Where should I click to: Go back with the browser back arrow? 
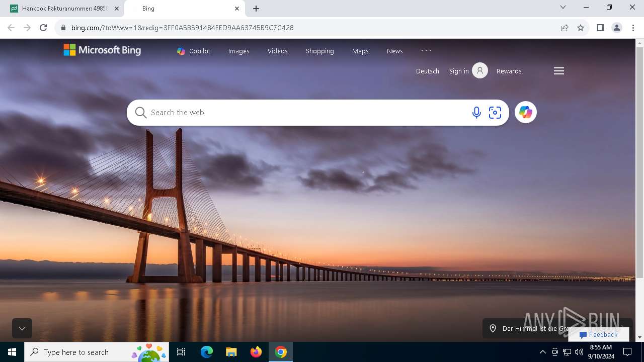11,28
